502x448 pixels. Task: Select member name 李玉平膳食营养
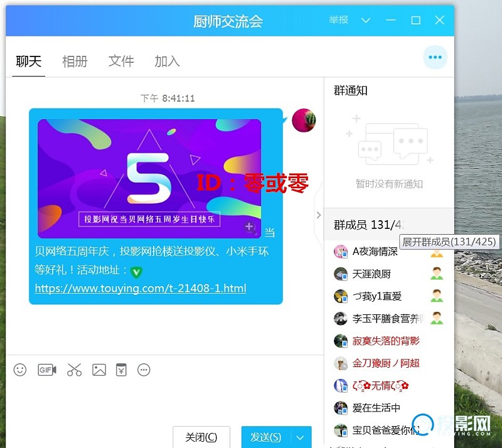[x=388, y=319]
